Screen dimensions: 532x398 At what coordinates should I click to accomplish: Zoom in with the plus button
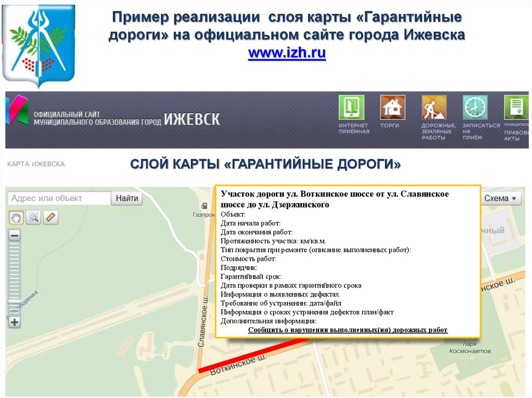(x=14, y=322)
